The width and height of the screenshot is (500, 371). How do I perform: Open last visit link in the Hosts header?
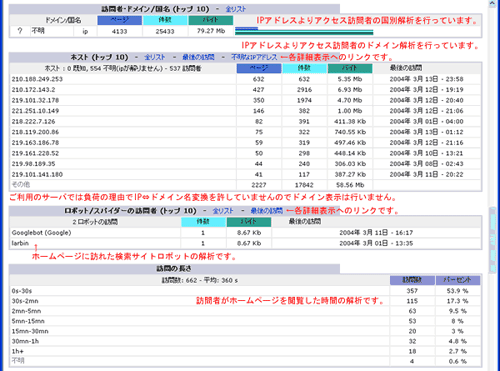pyautogui.click(x=198, y=57)
